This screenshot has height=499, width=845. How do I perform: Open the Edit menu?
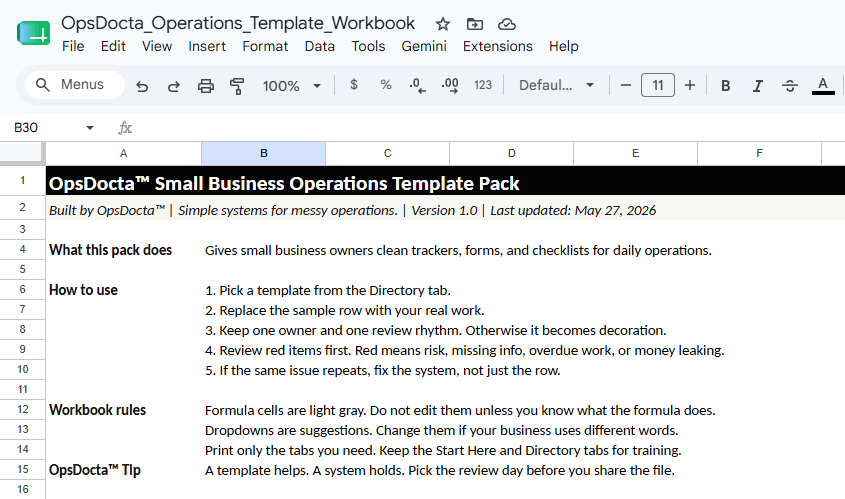click(113, 46)
